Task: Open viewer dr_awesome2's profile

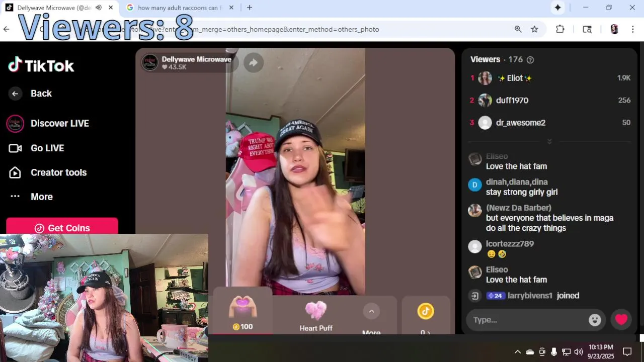Action: click(520, 123)
